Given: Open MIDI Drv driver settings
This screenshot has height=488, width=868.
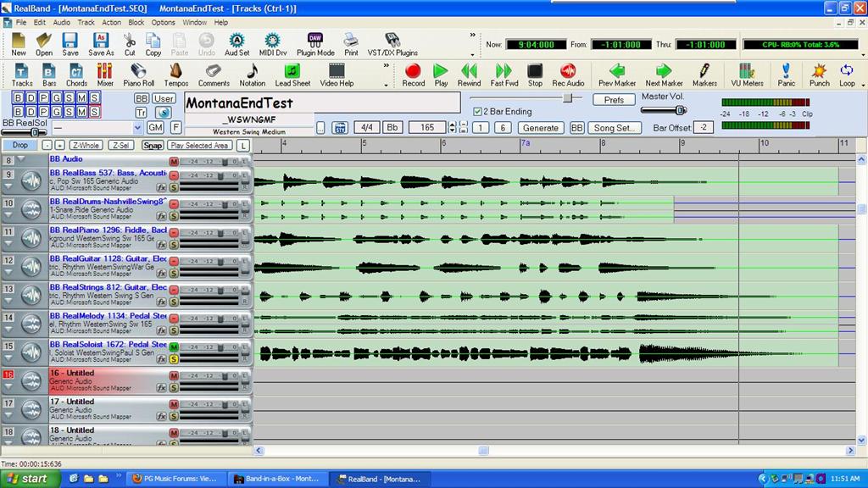Looking at the screenshot, I should click(x=272, y=44).
